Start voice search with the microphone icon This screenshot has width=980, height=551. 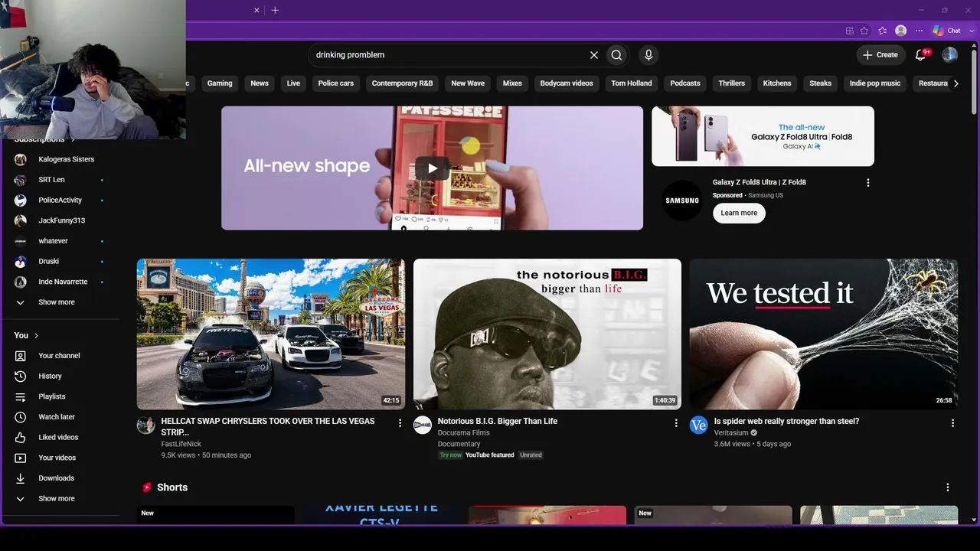[x=648, y=55]
